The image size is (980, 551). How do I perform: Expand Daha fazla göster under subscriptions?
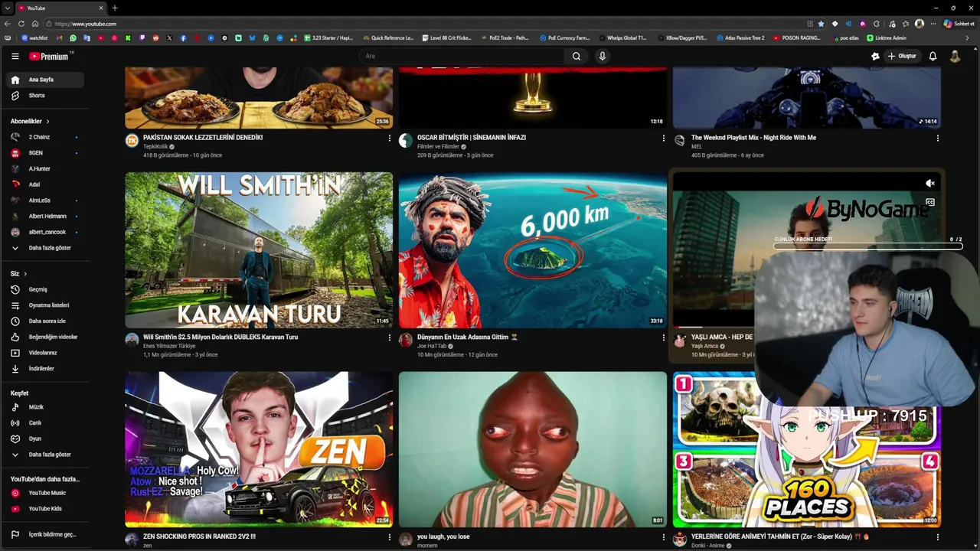point(45,248)
